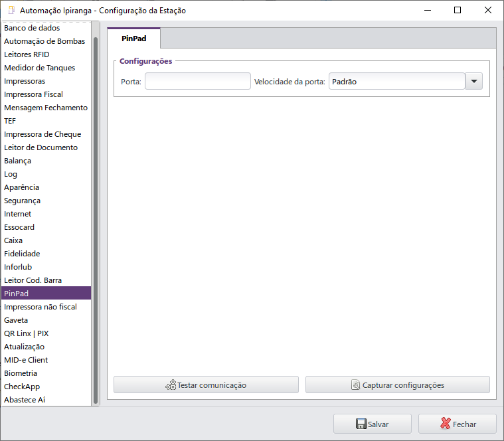Click the Capturar configurações button
Screen dimensions: 504x441
(398, 385)
